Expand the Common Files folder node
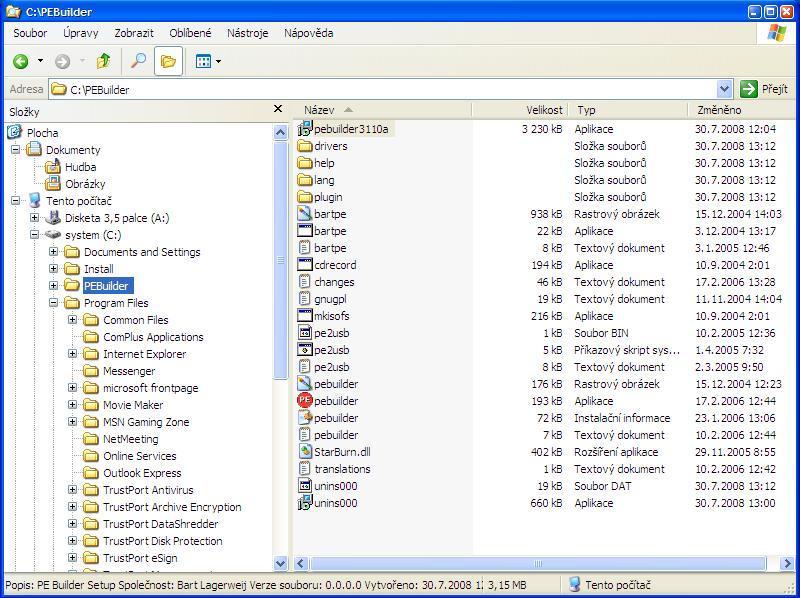The width and height of the screenshot is (800, 598). click(x=72, y=319)
